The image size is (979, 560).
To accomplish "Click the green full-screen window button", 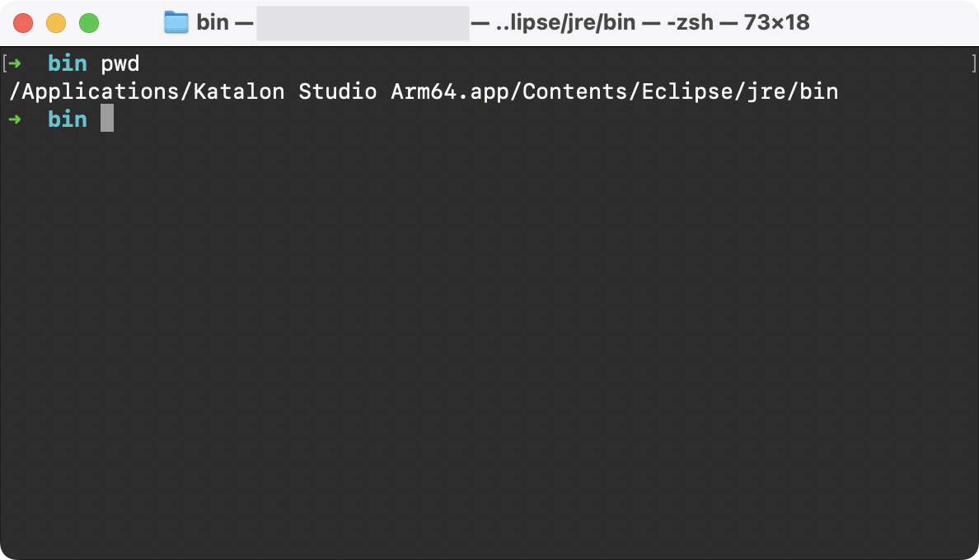I will [x=89, y=23].
